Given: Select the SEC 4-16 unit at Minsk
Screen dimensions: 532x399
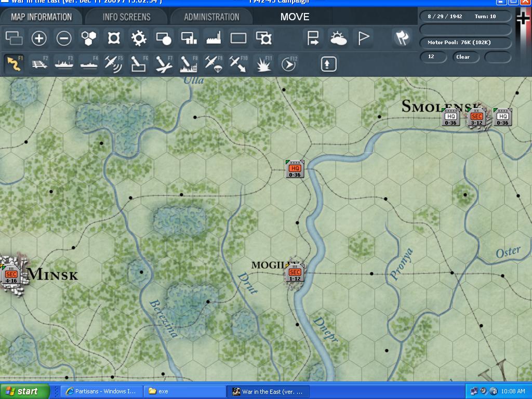Looking at the screenshot, I should [11, 275].
